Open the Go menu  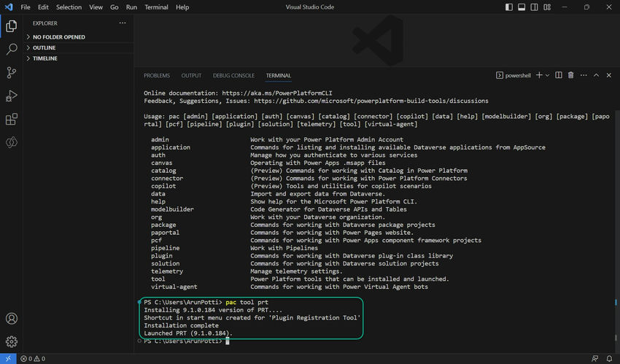coord(115,7)
